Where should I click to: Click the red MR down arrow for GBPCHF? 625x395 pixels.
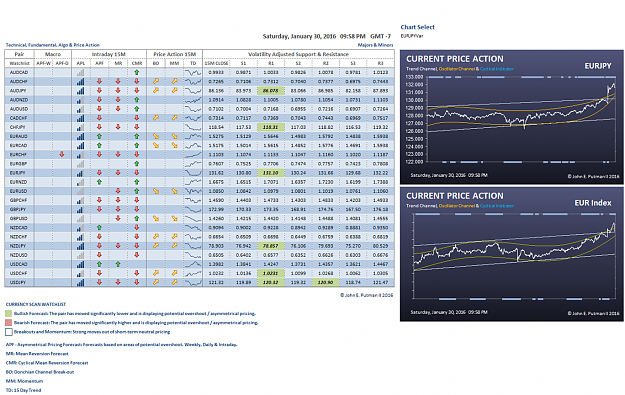pyautogui.click(x=118, y=200)
